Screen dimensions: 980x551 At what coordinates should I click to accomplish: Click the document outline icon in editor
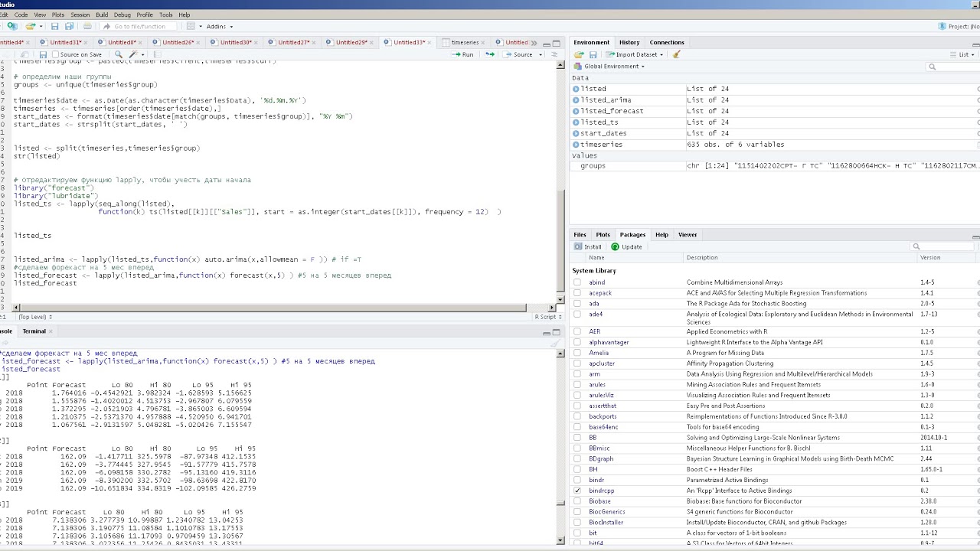click(x=556, y=54)
